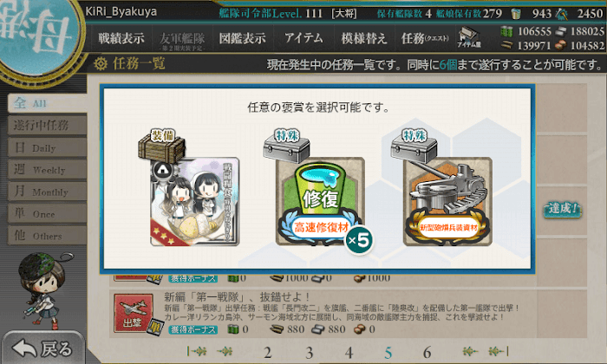
Task: Select the 新型砲熕兵装資材 reward
Action: pyautogui.click(x=447, y=201)
